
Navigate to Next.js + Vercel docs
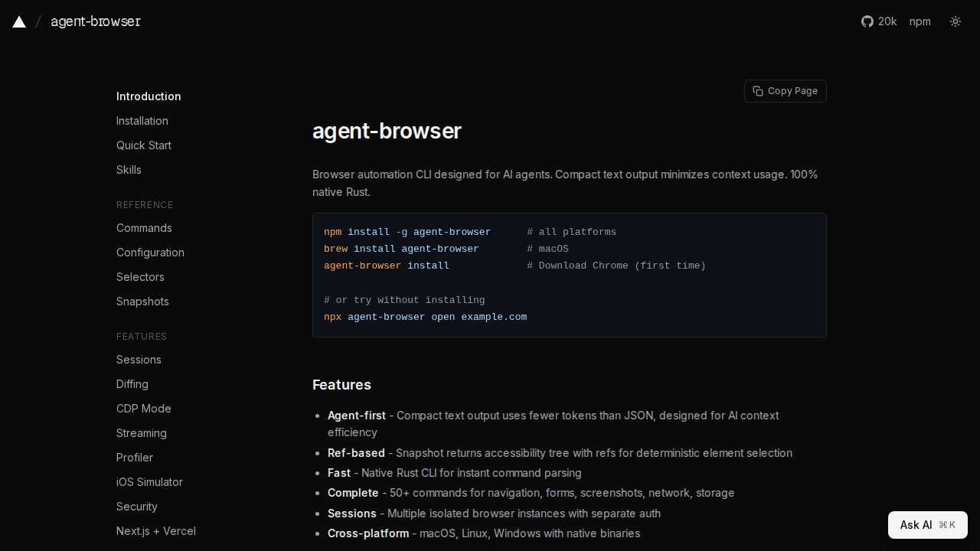tap(155, 531)
